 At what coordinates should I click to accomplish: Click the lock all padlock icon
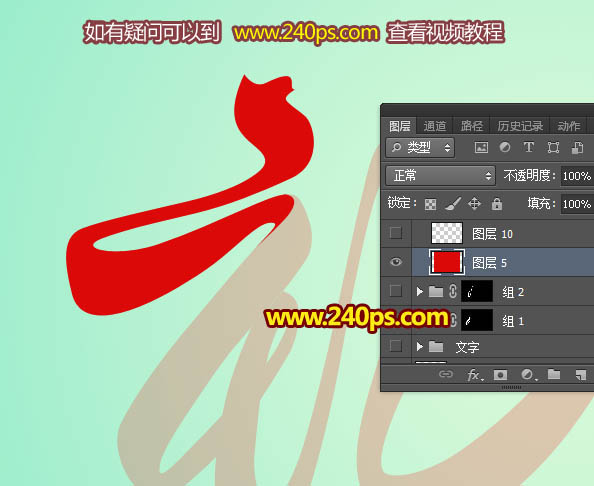click(497, 204)
